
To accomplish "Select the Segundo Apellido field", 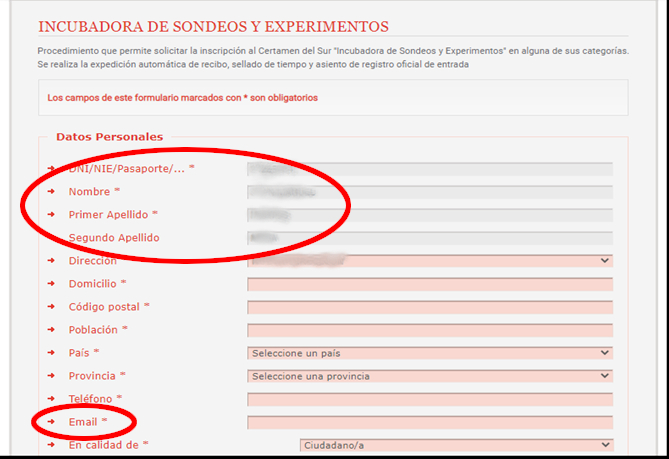I will 429,238.
